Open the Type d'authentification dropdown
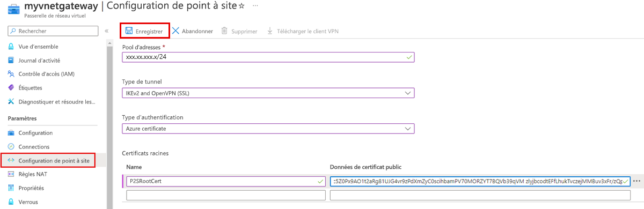This screenshot has height=209, width=644. pyautogui.click(x=268, y=129)
